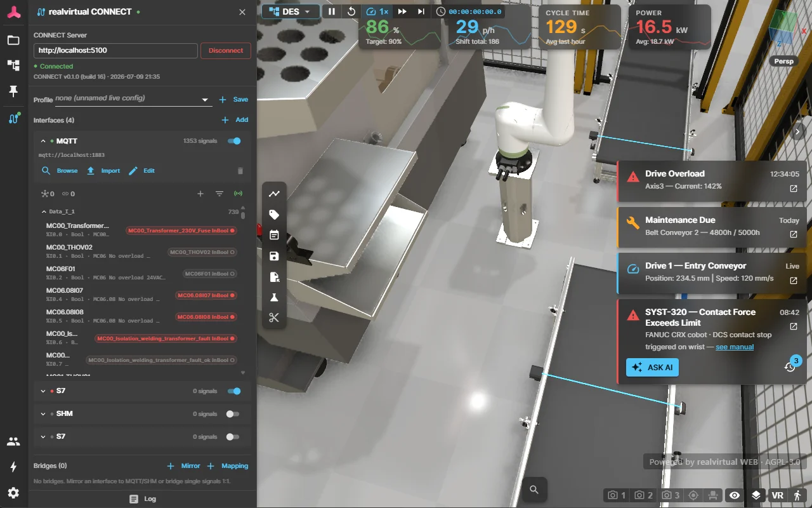Viewport: 812px width, 508px height.
Task: Click Edit in MQTT interface
Action: pos(141,171)
